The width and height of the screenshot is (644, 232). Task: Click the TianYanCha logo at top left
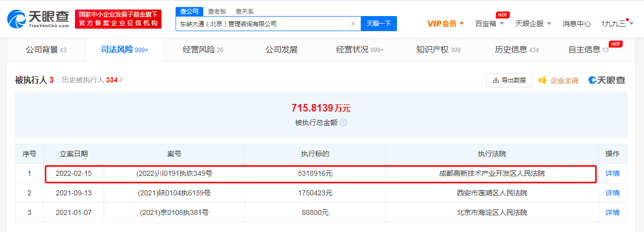click(x=38, y=19)
